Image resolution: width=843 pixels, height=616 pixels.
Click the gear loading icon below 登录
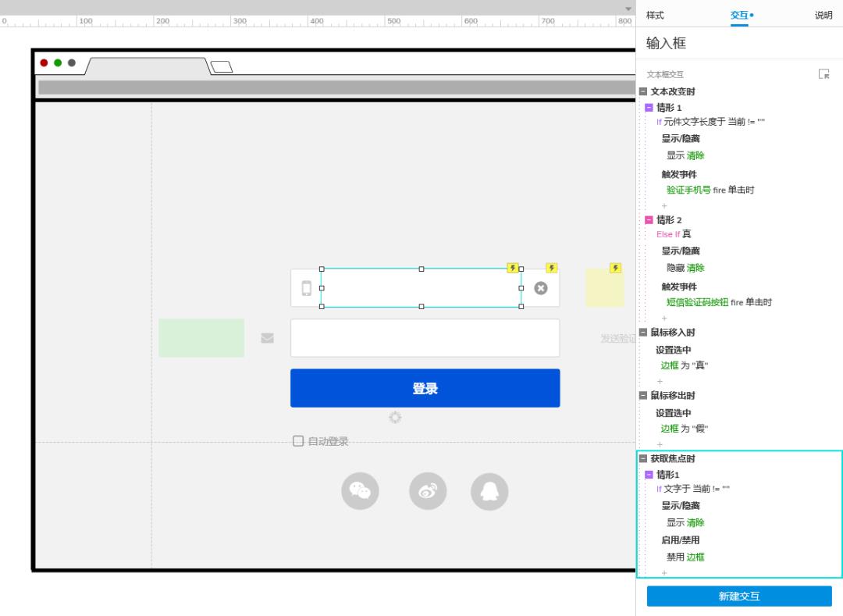[x=395, y=418]
